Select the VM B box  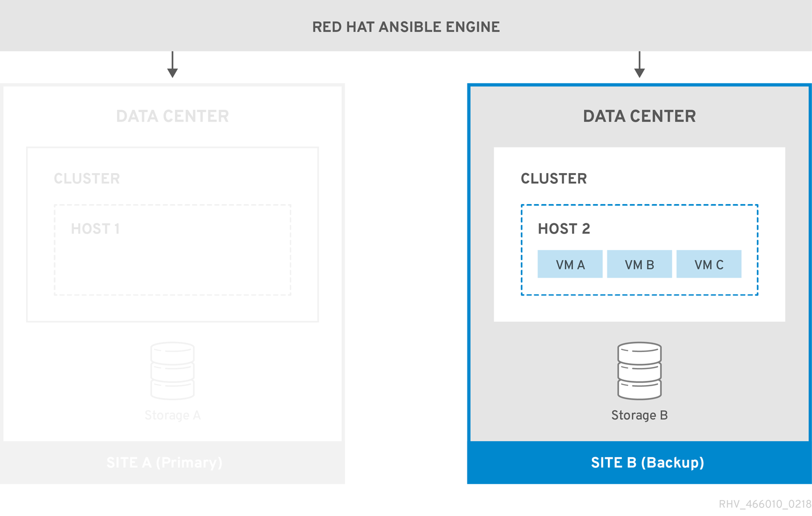coord(639,264)
